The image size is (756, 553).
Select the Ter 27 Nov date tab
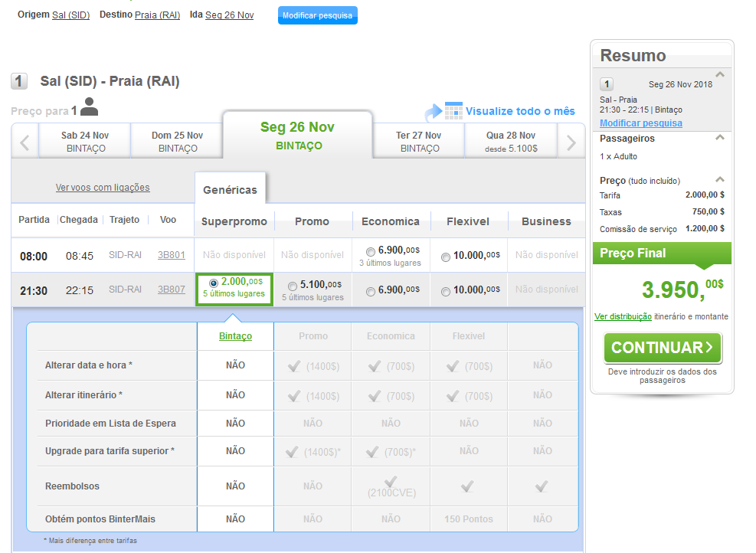click(419, 141)
